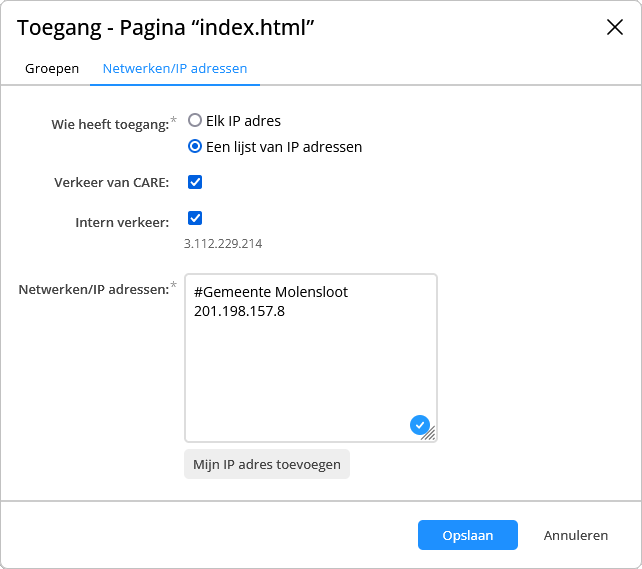Save changes with the Opslaan button
The image size is (642, 569).
coord(468,535)
